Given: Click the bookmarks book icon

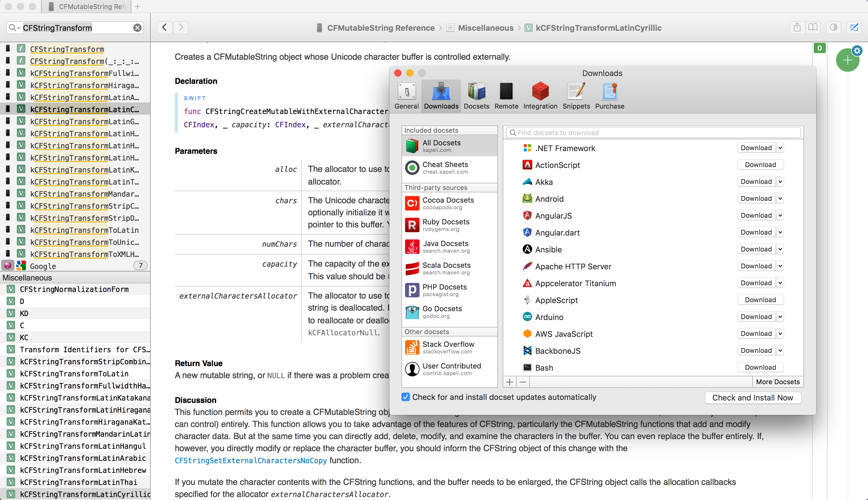Looking at the screenshot, I should click(x=813, y=27).
